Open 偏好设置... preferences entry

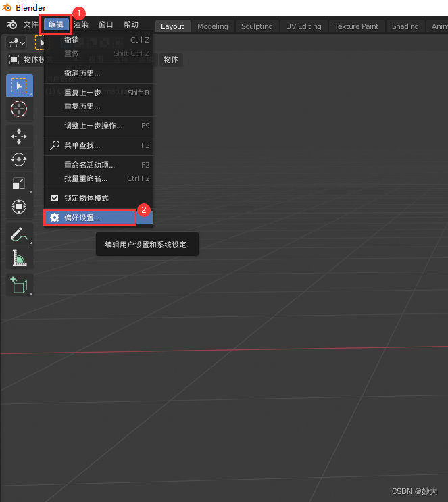tap(99, 218)
